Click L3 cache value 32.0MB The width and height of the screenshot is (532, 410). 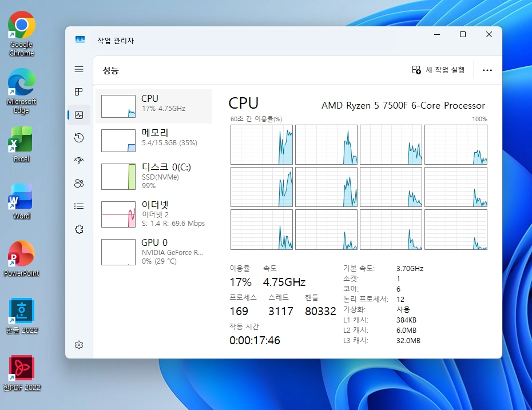408,340
